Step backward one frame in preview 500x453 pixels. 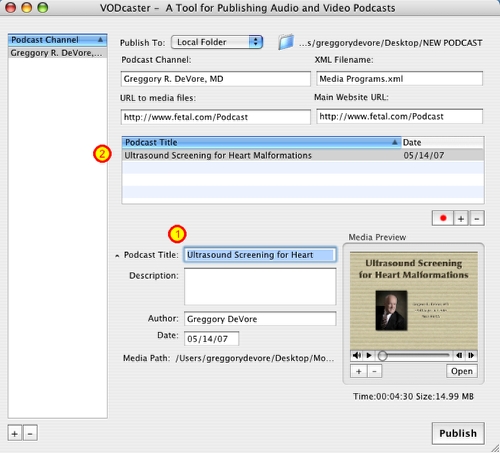pos(459,355)
